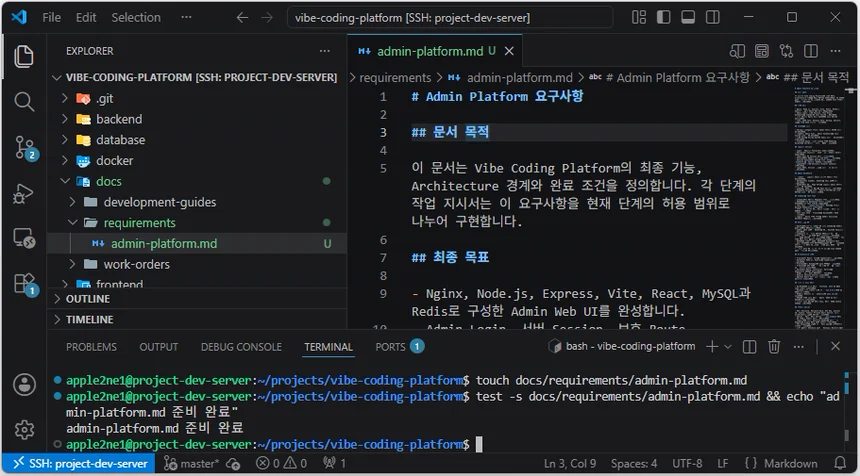
Task: Switch to TERMINAL panel tab
Action: coord(329,347)
